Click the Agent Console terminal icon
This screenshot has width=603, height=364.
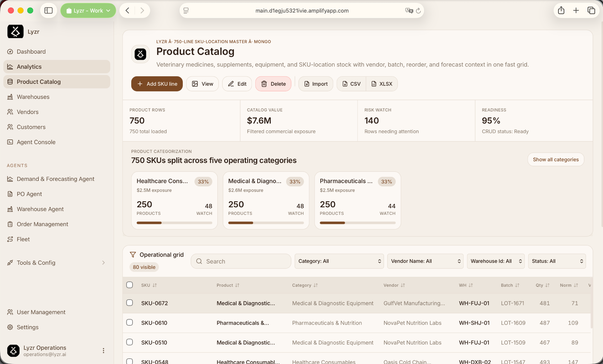click(10, 142)
